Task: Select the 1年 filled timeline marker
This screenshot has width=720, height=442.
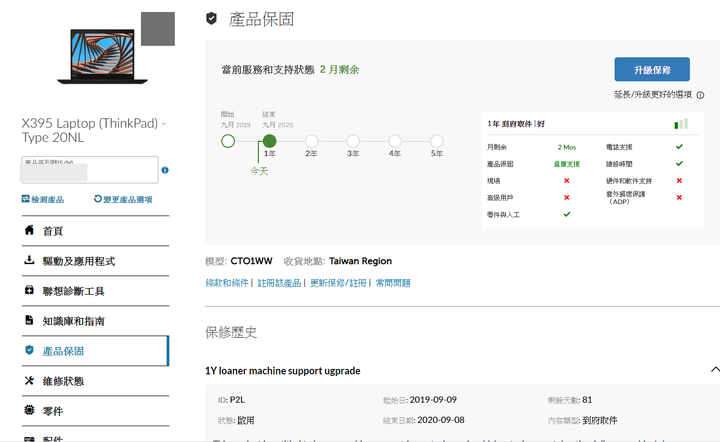Action: 270,141
